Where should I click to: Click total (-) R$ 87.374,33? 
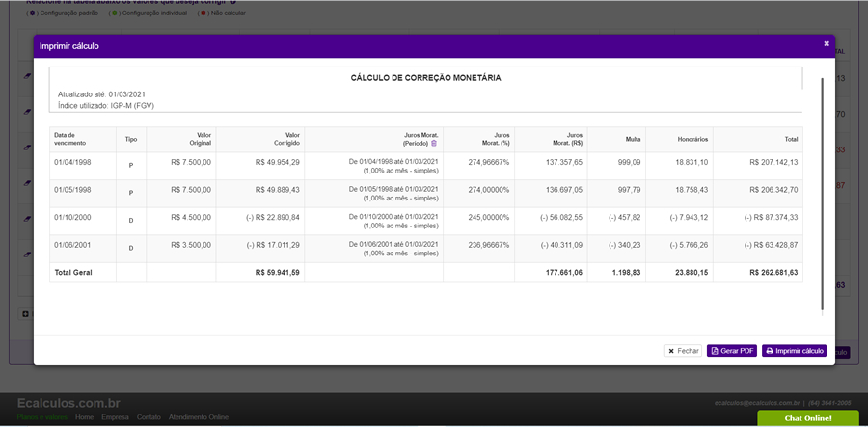(772, 217)
